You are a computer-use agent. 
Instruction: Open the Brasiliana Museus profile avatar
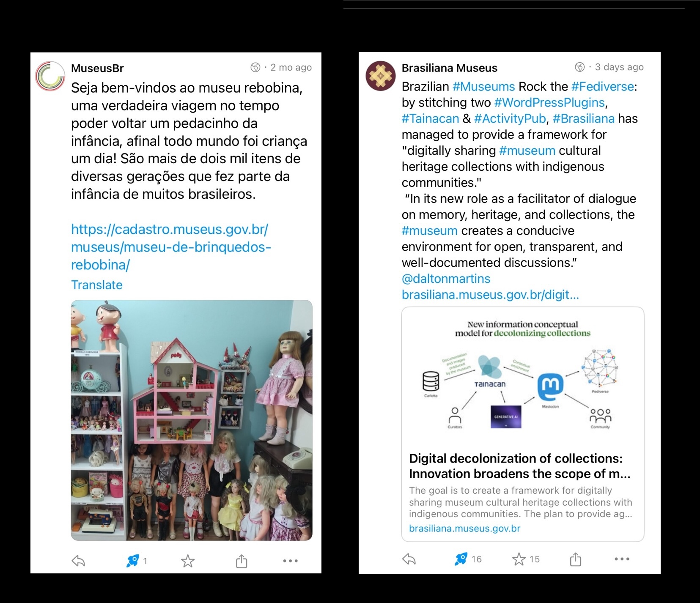coord(381,76)
